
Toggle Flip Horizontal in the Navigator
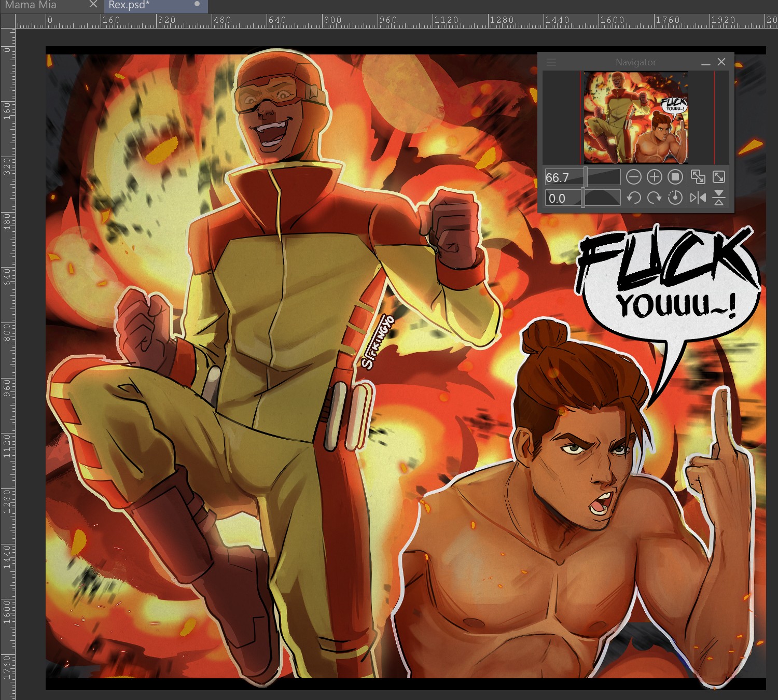[x=698, y=198]
